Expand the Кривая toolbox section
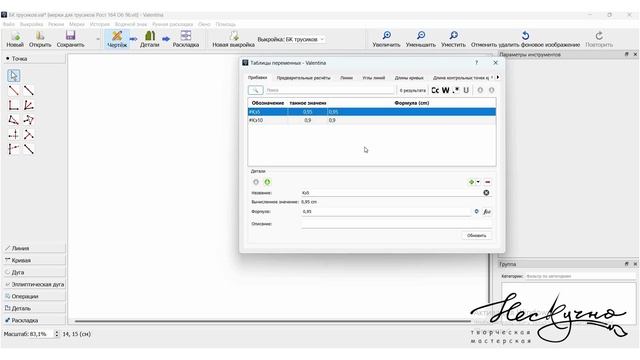640x360 pixels. 34,260
